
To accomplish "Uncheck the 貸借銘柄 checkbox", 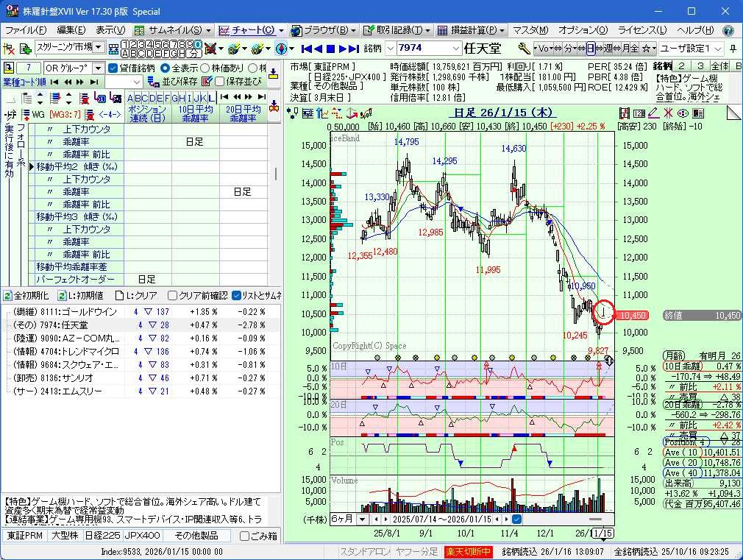I will (113, 68).
